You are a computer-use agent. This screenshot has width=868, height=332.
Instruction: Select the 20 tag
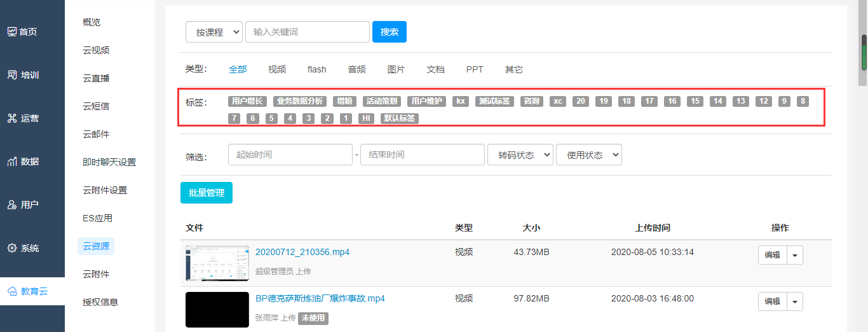[581, 101]
